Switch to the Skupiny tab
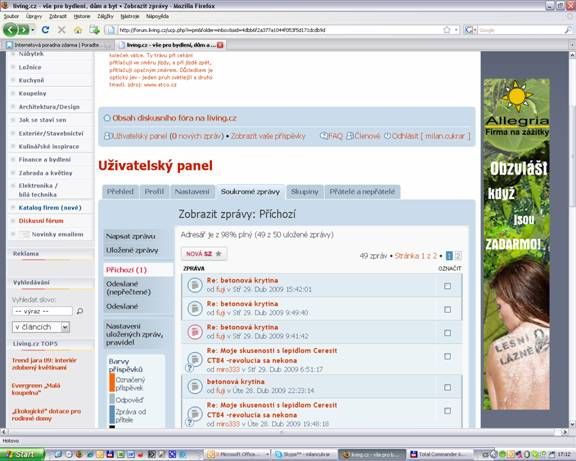 coord(305,192)
